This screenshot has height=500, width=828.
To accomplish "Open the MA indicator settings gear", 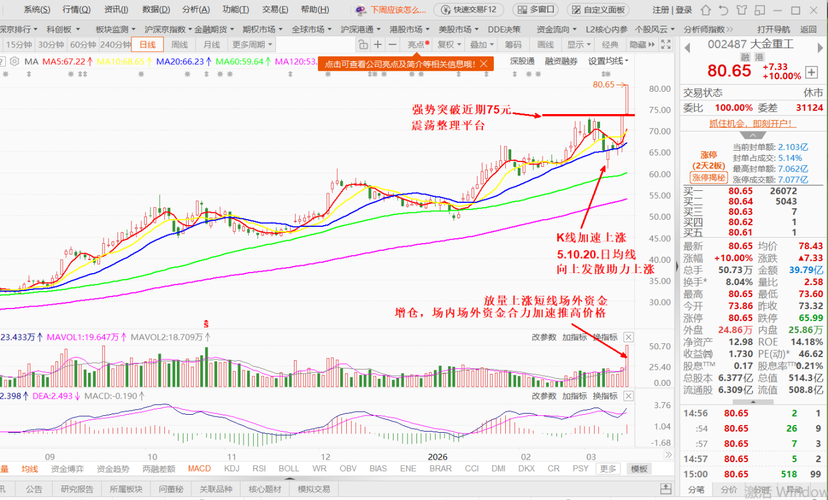I will tap(15, 61).
